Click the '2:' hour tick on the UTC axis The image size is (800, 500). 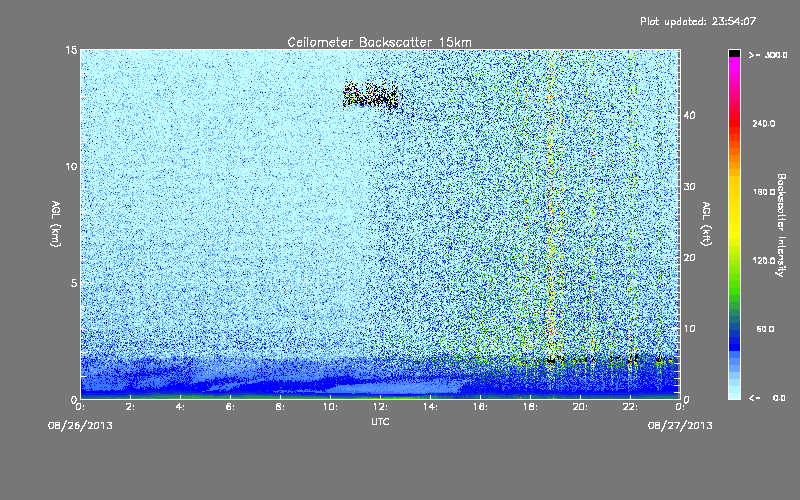tap(131, 407)
